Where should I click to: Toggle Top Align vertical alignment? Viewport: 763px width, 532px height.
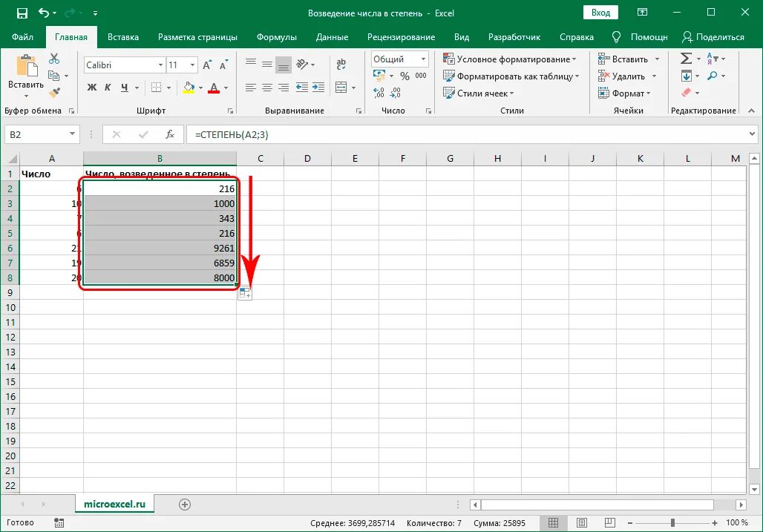[251, 64]
